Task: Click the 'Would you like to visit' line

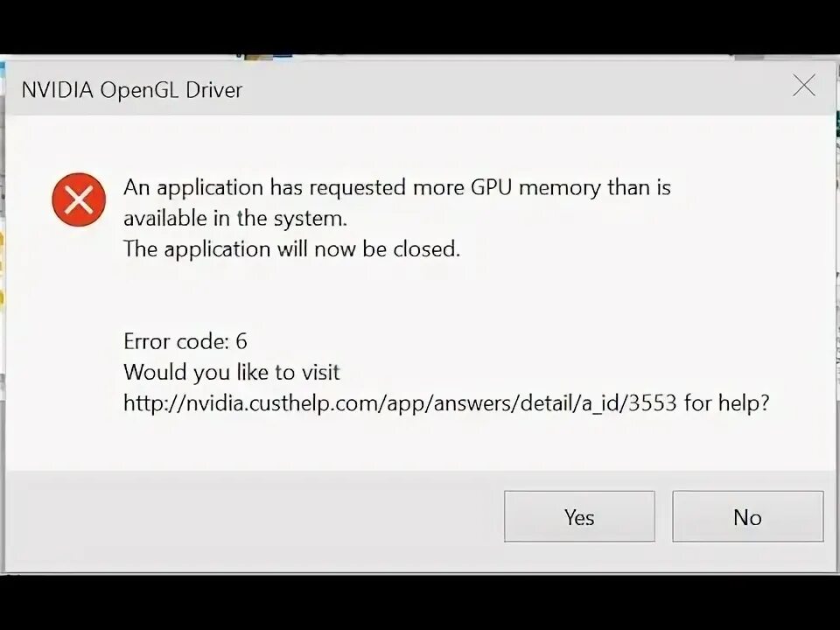Action: click(x=231, y=372)
